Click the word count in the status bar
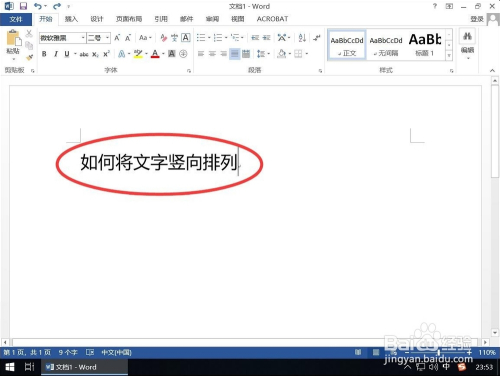500x376 pixels. coord(68,352)
